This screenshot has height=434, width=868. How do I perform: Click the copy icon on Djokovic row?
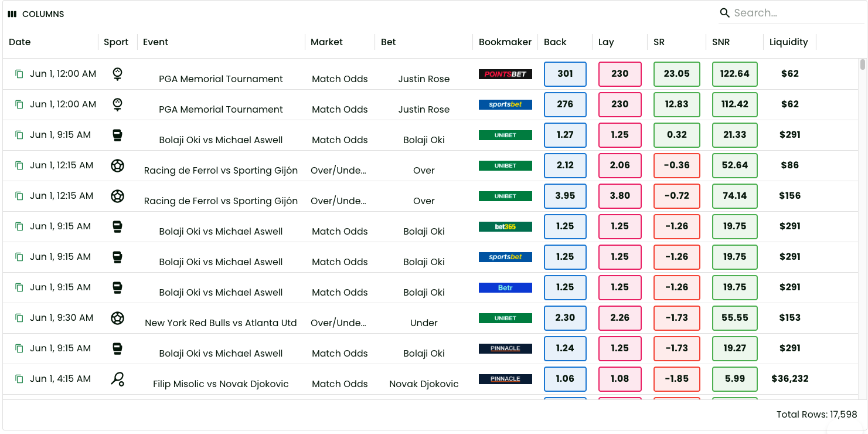19,379
